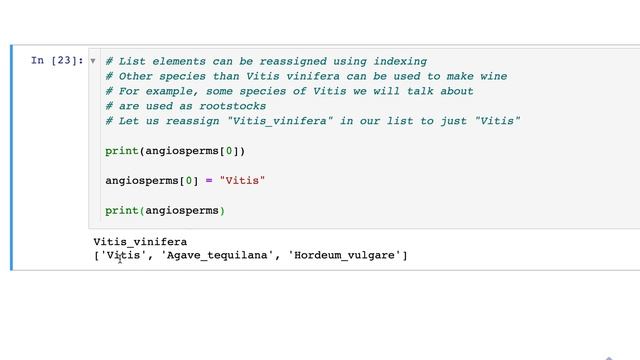Image resolution: width=640 pixels, height=360 pixels.
Task: Collapse cell 23 with the fold triangle
Action: pyautogui.click(x=93, y=61)
